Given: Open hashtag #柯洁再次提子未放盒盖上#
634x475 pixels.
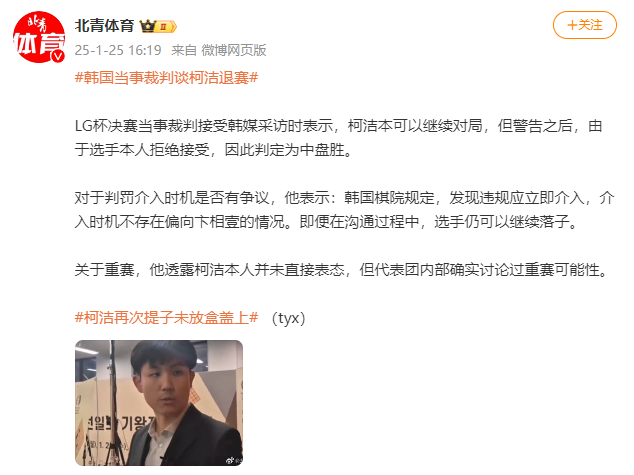Looking at the screenshot, I should [x=166, y=318].
